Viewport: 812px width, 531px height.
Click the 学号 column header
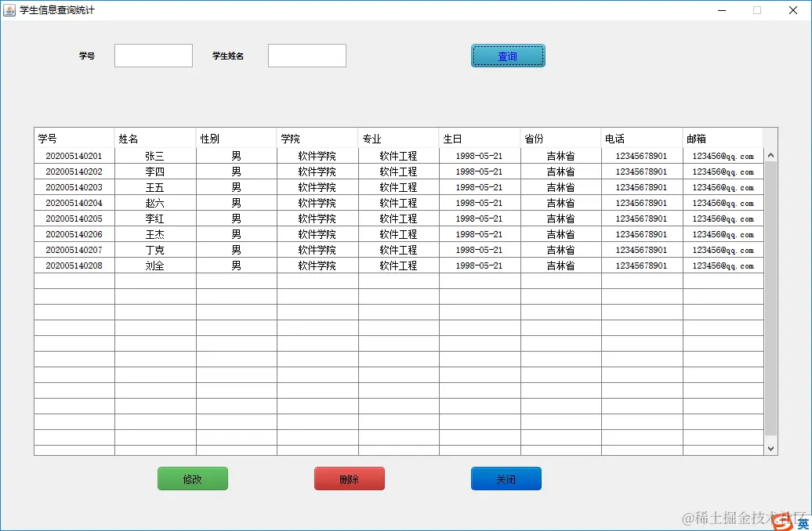[x=74, y=138]
